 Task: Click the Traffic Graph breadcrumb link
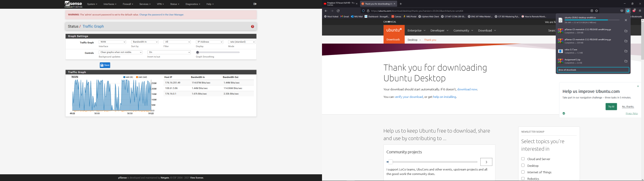(x=93, y=26)
